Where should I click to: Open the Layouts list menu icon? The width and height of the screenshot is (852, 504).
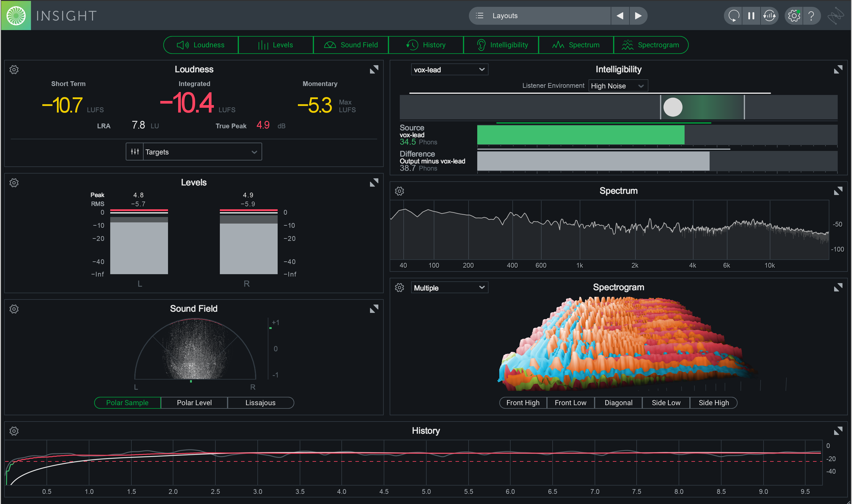[480, 15]
